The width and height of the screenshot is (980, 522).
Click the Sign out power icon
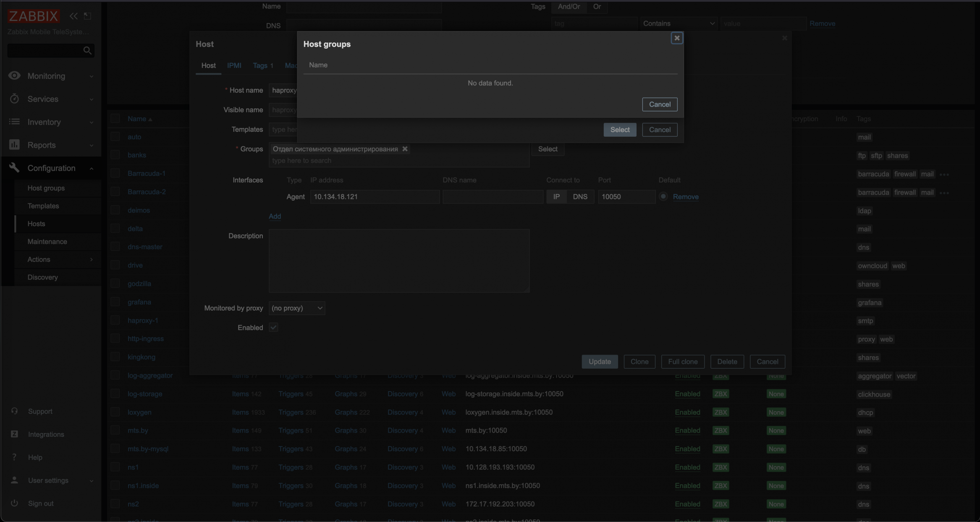click(x=14, y=503)
